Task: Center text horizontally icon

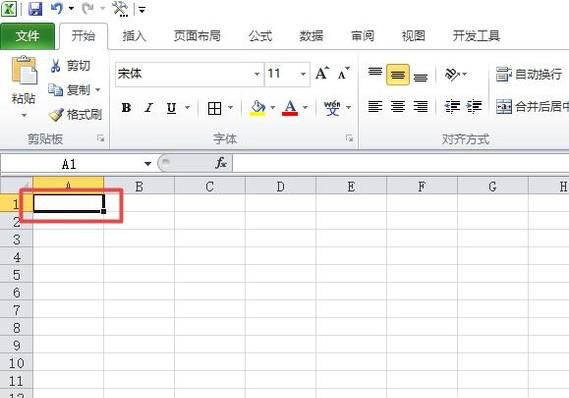Action: (x=398, y=107)
